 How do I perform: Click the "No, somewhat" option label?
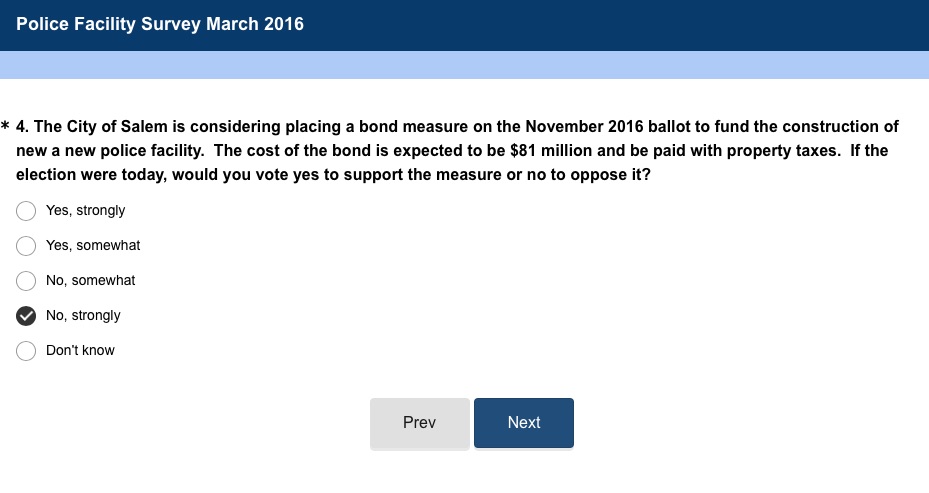click(90, 281)
